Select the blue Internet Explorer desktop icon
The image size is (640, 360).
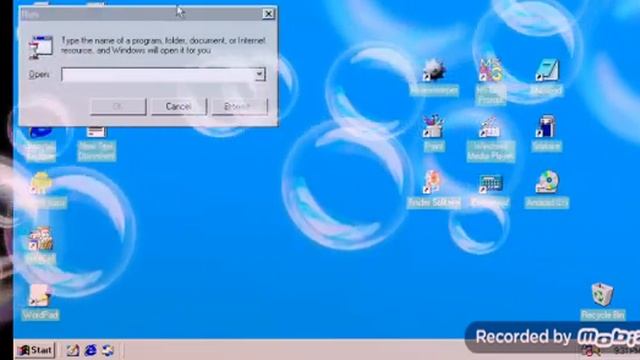[x=40, y=132]
